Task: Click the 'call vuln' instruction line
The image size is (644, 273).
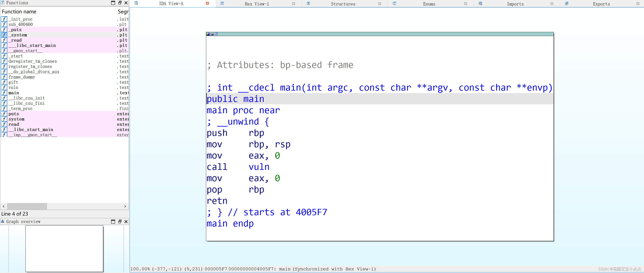Action: (x=238, y=167)
